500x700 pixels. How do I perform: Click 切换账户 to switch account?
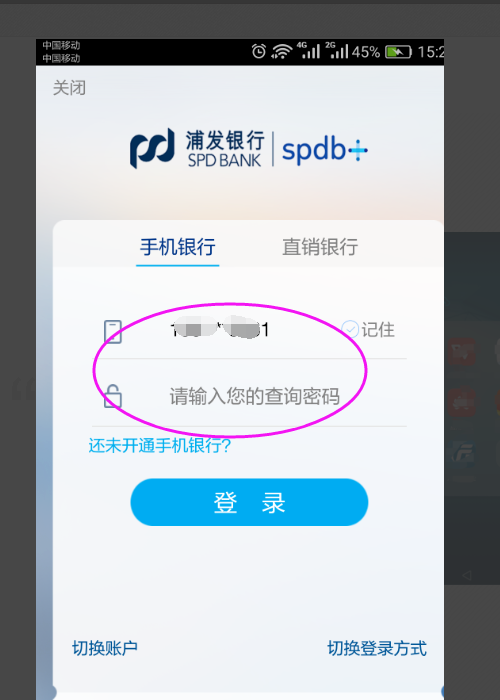pos(105,648)
